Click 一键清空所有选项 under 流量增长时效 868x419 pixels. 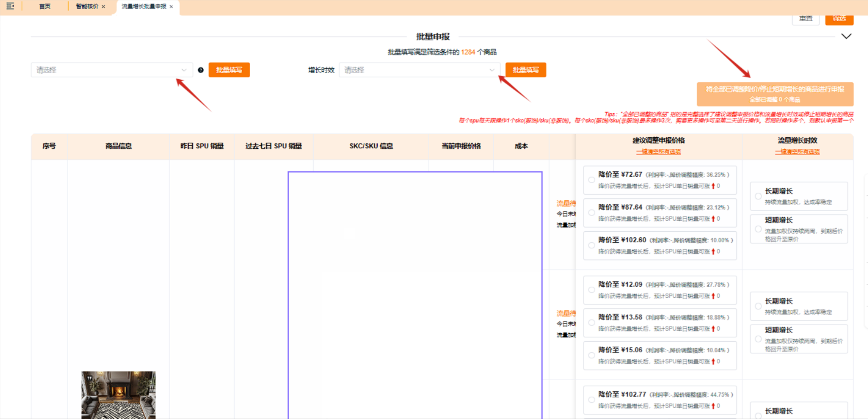[x=797, y=151]
